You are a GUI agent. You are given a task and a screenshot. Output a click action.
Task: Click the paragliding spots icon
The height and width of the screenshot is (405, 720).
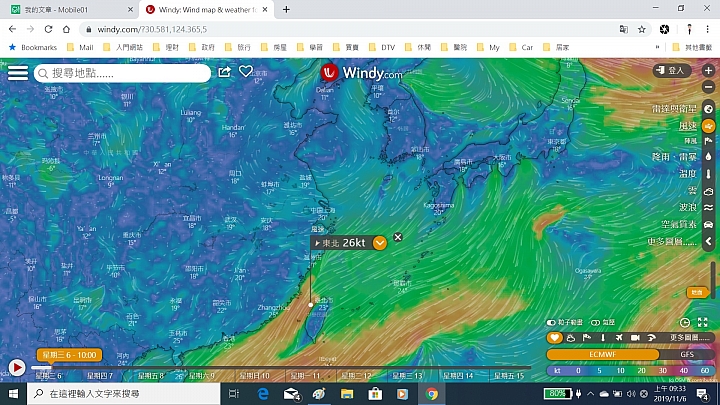(651, 338)
